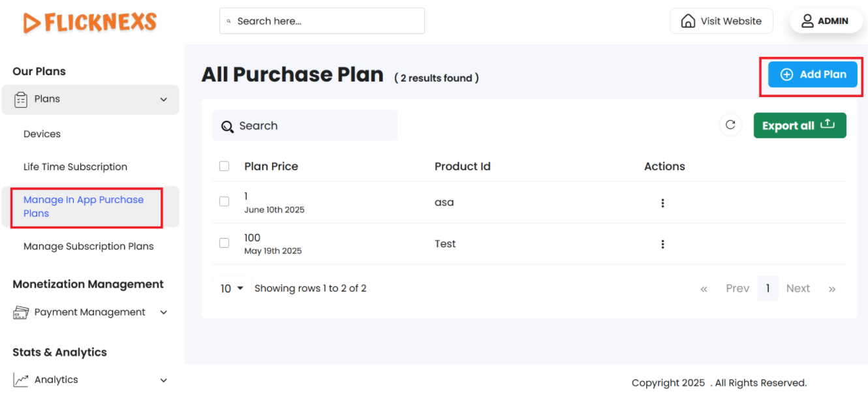Check the box for the asa plan row

[224, 202]
